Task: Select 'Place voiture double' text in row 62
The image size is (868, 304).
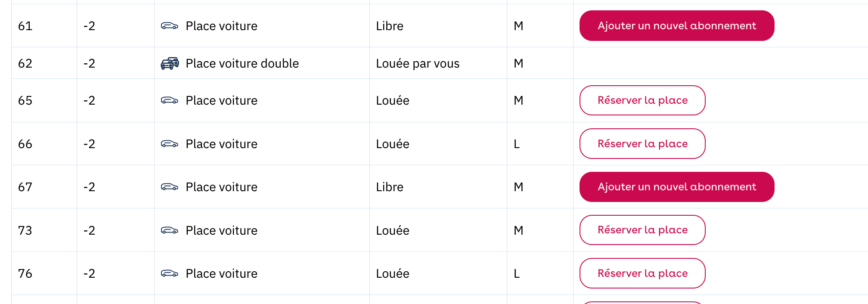Action: tap(242, 63)
